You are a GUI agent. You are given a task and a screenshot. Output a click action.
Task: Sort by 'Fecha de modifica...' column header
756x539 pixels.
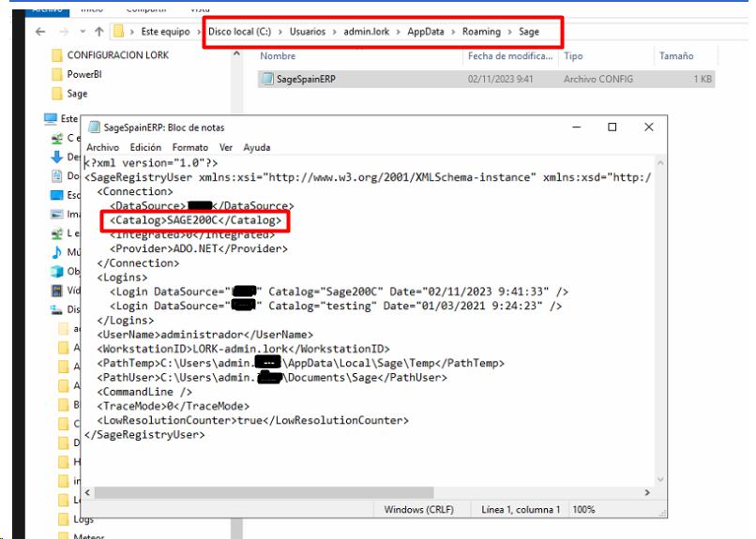(x=510, y=56)
